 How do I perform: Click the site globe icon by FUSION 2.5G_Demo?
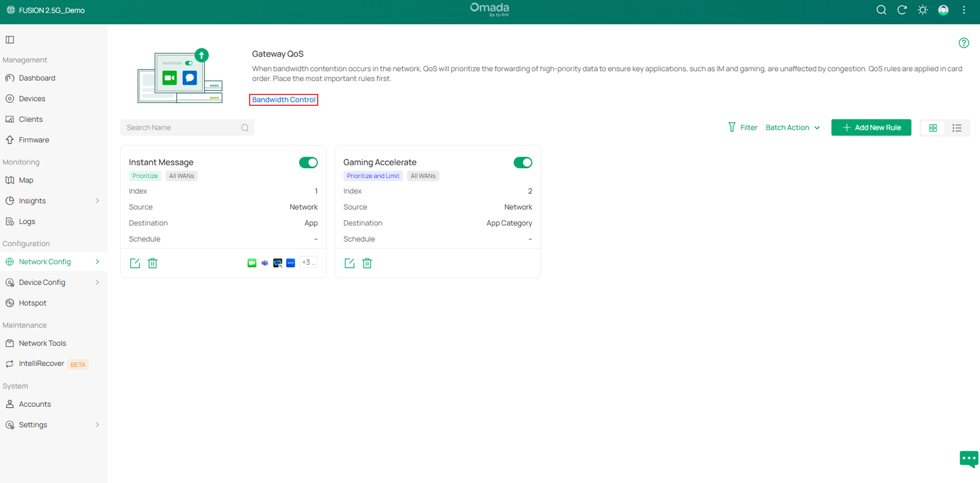point(11,10)
